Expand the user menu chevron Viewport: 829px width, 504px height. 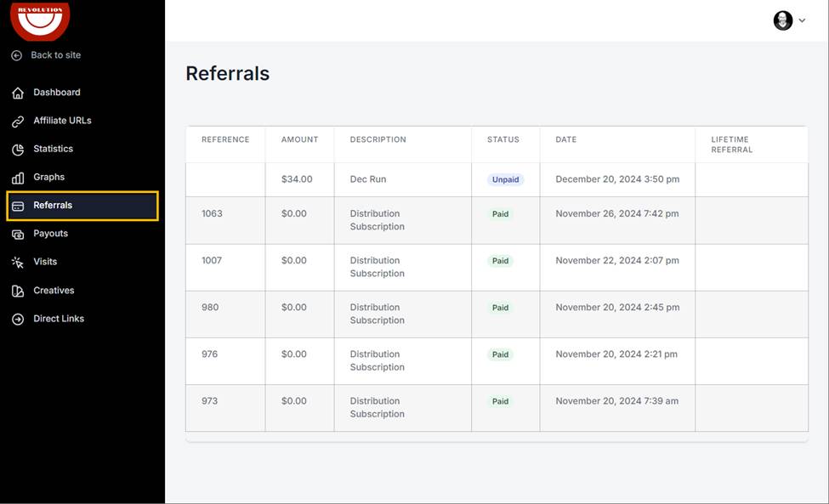(x=802, y=20)
